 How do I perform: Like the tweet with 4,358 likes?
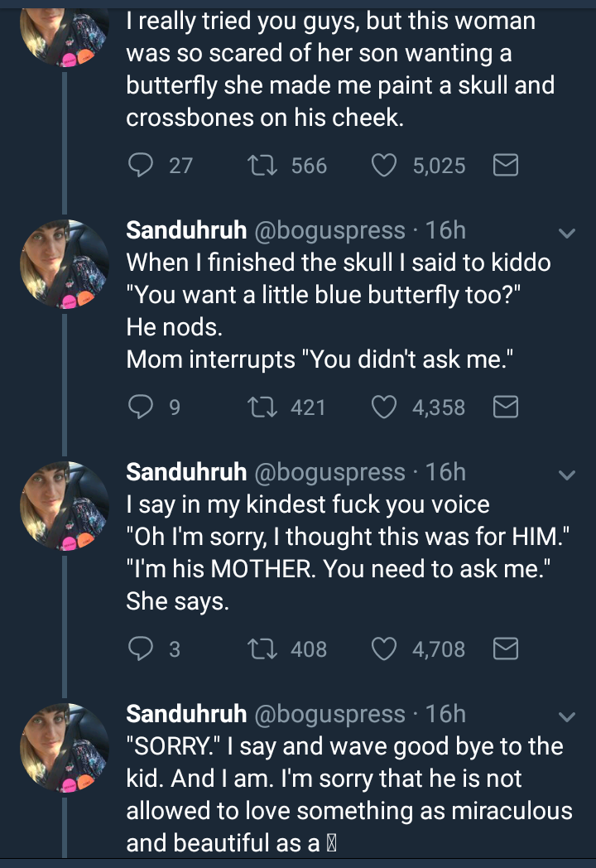tap(383, 407)
